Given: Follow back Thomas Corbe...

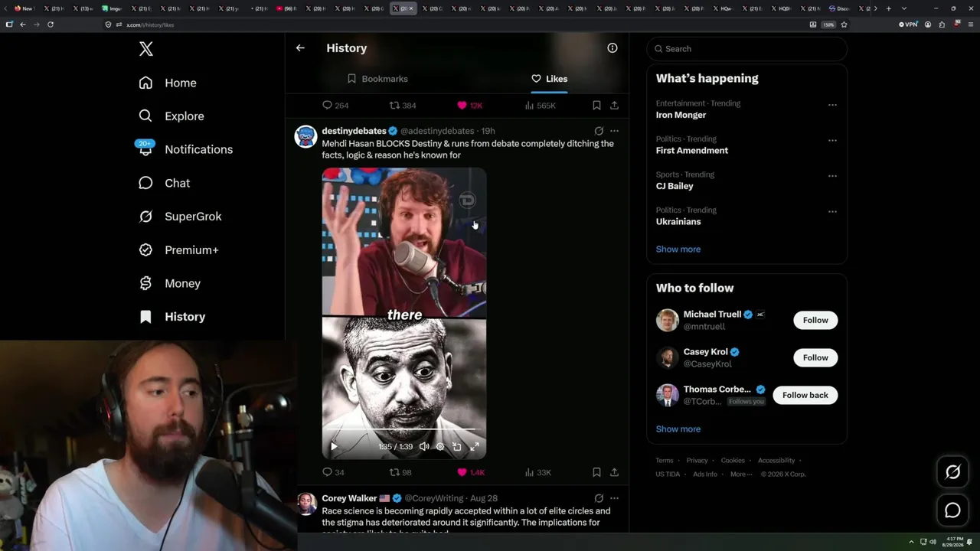Looking at the screenshot, I should (x=805, y=396).
